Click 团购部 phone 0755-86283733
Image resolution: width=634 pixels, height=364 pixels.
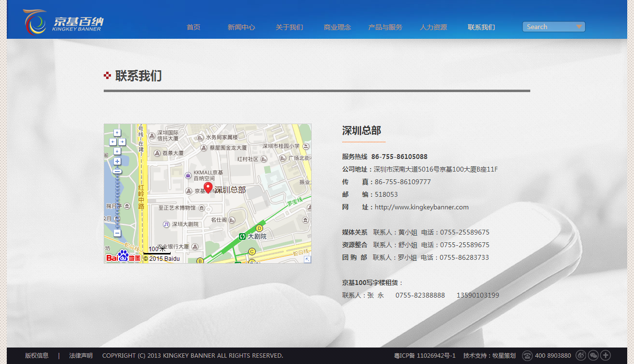point(464,258)
